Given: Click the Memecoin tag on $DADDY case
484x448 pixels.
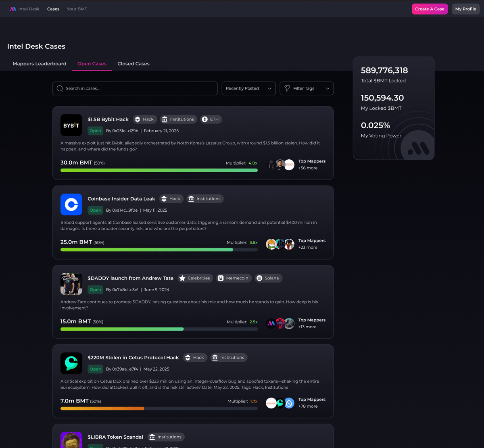Looking at the screenshot, I should point(234,278).
